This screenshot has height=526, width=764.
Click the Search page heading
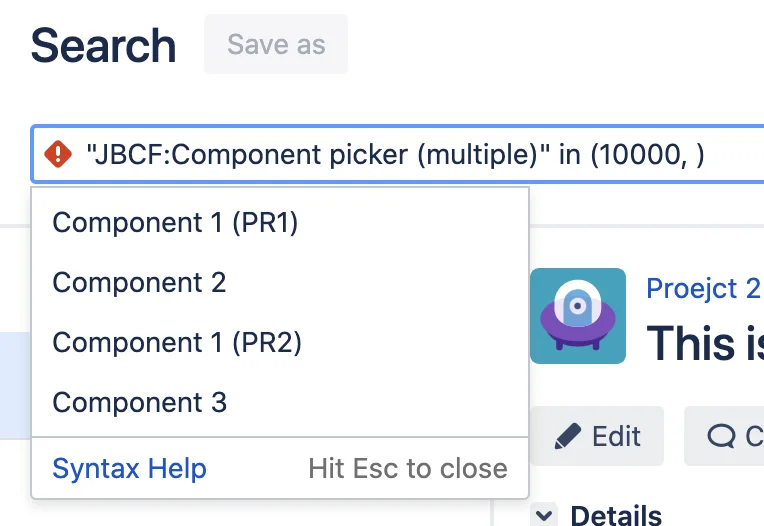pos(103,46)
